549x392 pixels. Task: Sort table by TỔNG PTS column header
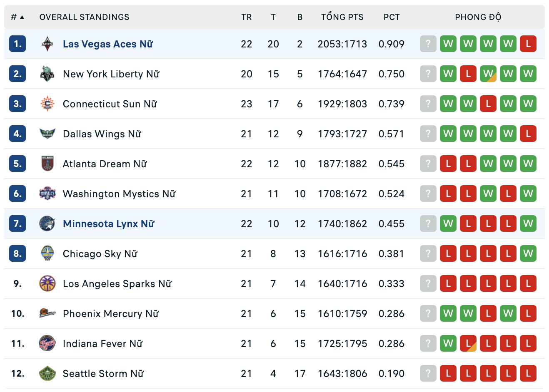click(342, 17)
